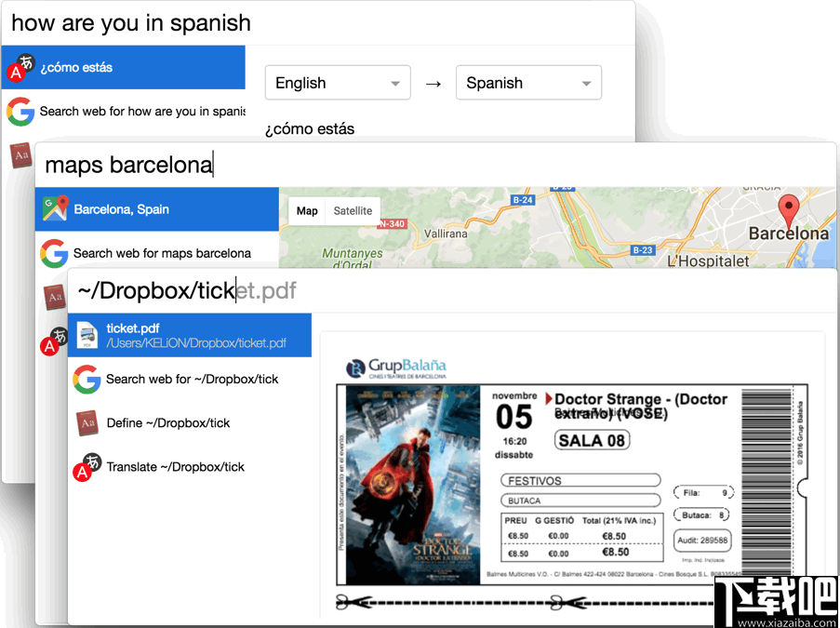840x628 pixels.
Task: Choose 'Search web for how are you in spanish'
Action: tap(123, 112)
